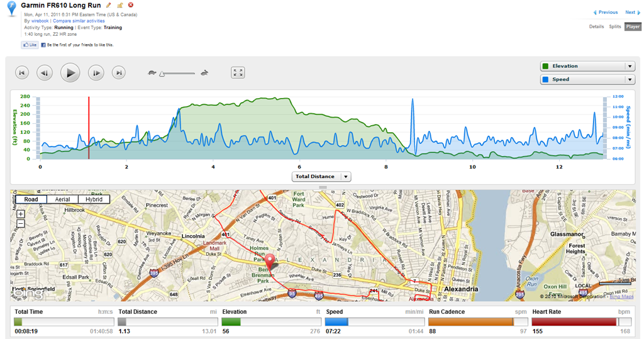Go to Previous activity

click(606, 13)
